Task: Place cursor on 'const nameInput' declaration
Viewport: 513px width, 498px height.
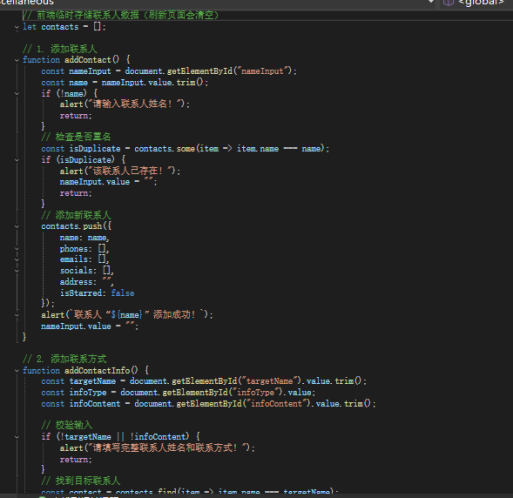Action: [76, 71]
